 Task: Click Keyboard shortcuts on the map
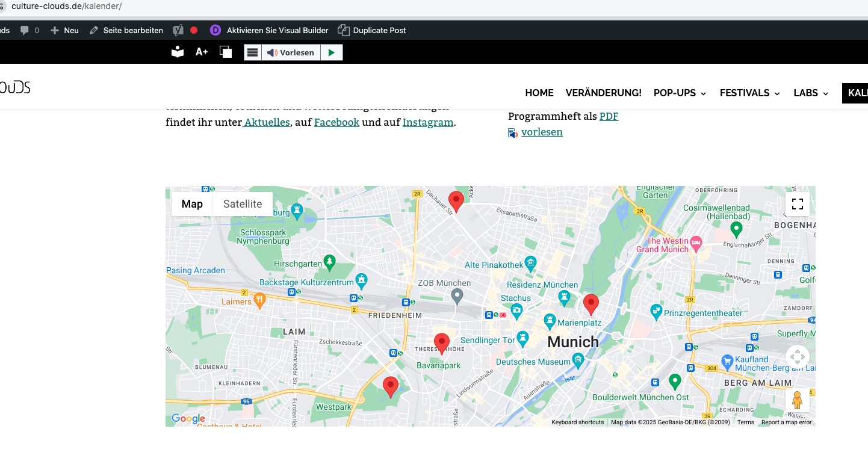point(578,422)
